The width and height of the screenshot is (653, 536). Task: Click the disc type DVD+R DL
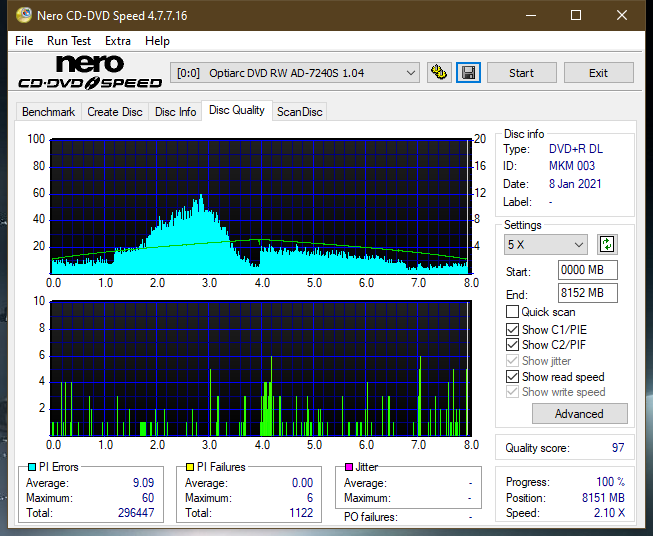pos(576,149)
